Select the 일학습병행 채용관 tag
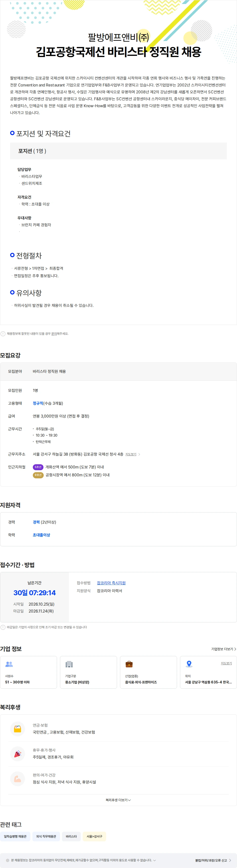This screenshot has height=868, width=237. point(15,836)
